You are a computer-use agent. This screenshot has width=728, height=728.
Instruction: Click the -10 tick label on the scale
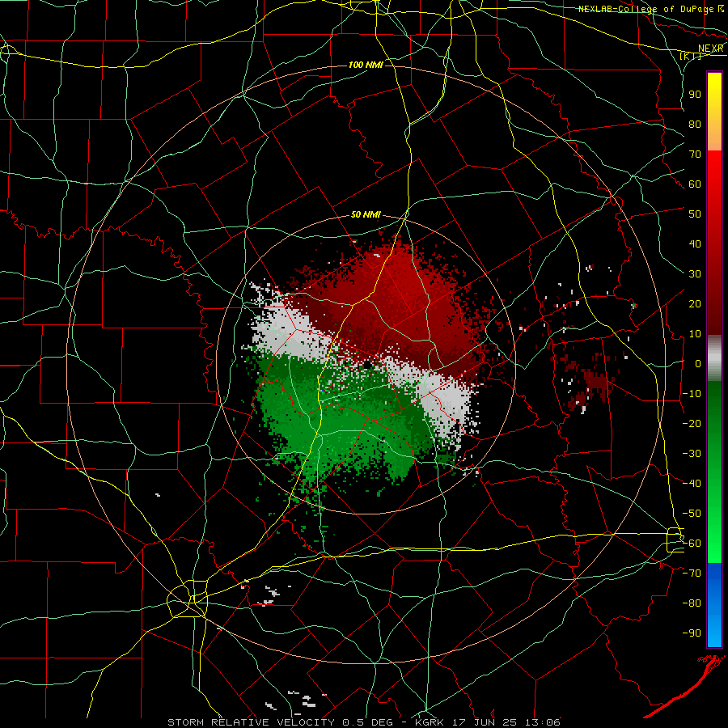tap(692, 394)
